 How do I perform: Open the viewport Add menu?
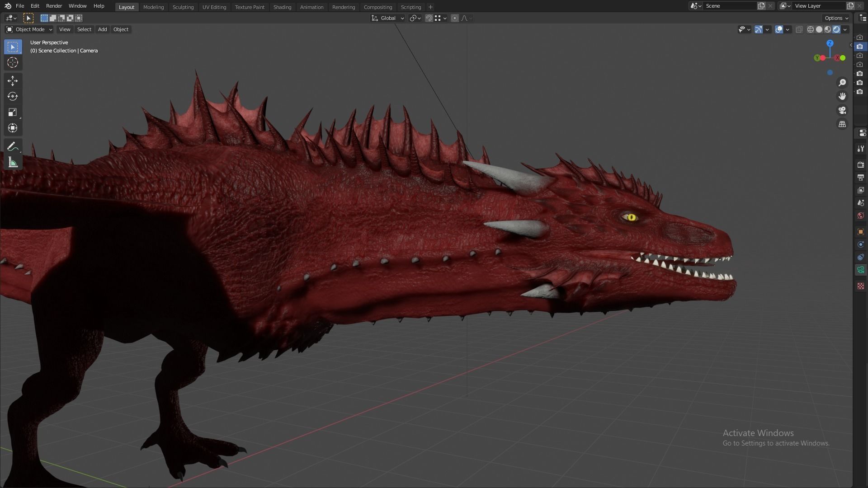pyautogui.click(x=103, y=29)
